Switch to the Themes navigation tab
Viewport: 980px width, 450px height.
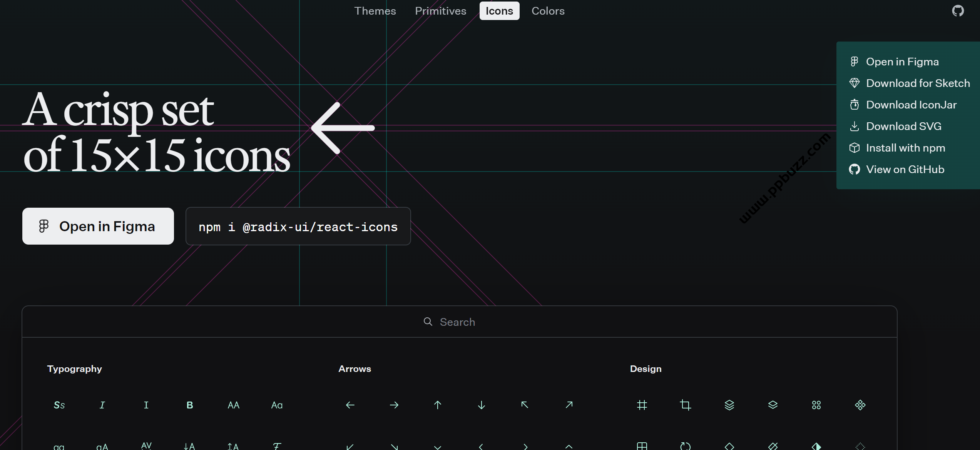click(x=375, y=11)
